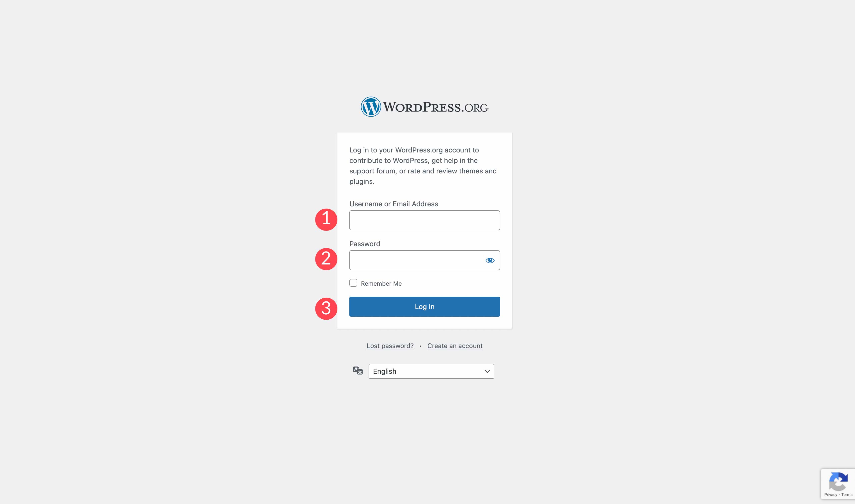Screen dimensions: 855x504
Task: Select English from the language dropdown
Action: (430, 371)
